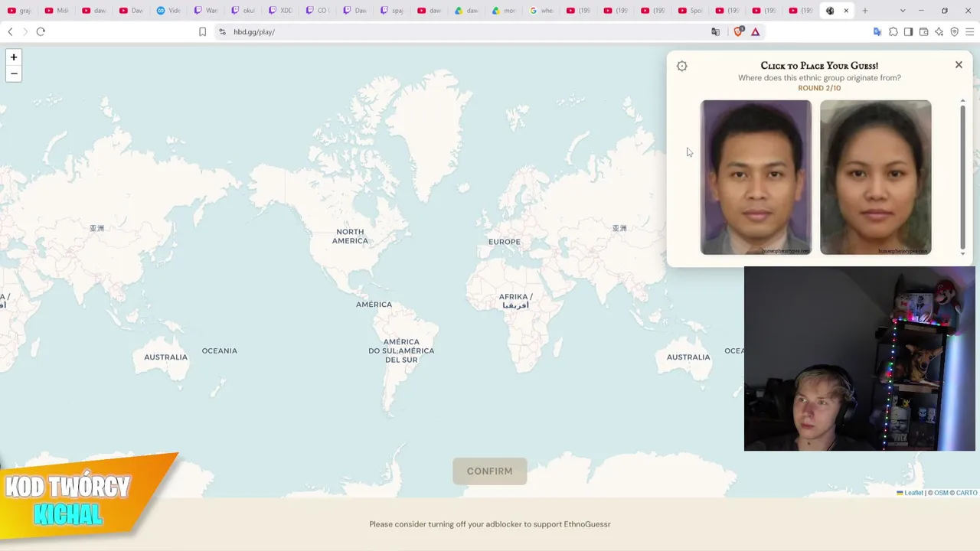
Task: Switch to the Twitch tab labeled okul
Action: (243, 11)
